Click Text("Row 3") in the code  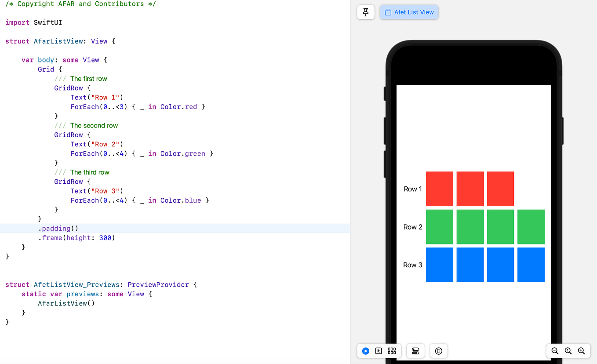pos(97,191)
